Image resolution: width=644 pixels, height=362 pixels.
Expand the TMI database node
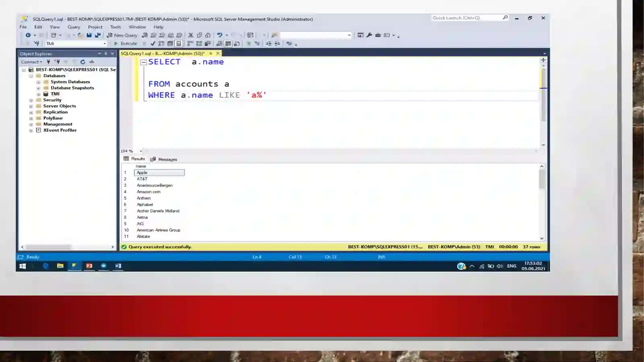point(39,94)
